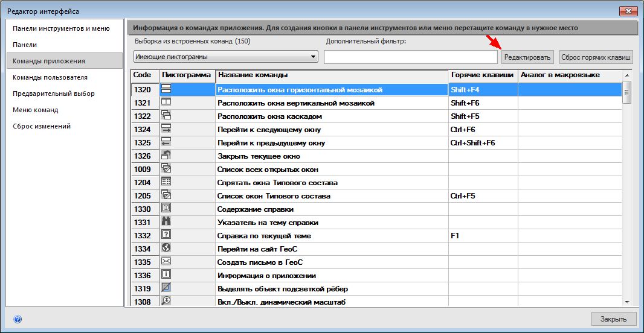Click the Закрыть button
Viewport: 644px width, 333px height.
[x=613, y=319]
